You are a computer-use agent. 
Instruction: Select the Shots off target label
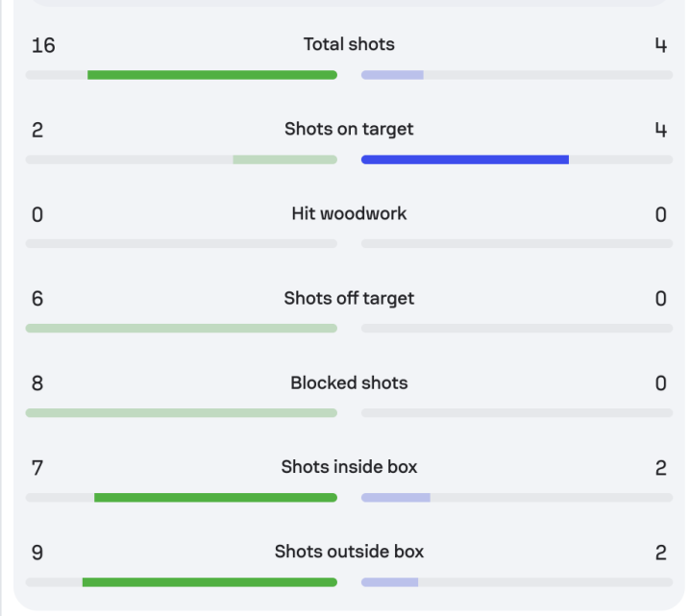(349, 298)
